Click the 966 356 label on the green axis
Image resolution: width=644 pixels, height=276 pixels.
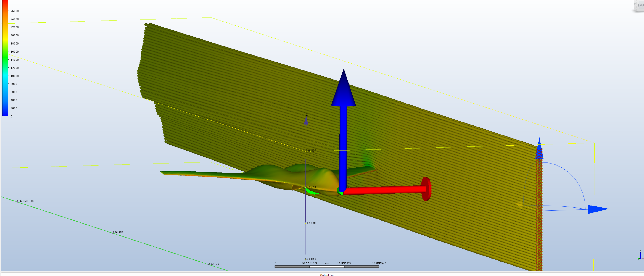click(x=118, y=232)
